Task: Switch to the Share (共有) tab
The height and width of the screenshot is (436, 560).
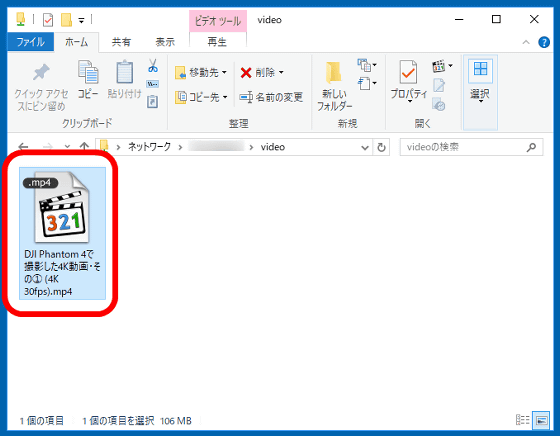Action: click(x=121, y=42)
